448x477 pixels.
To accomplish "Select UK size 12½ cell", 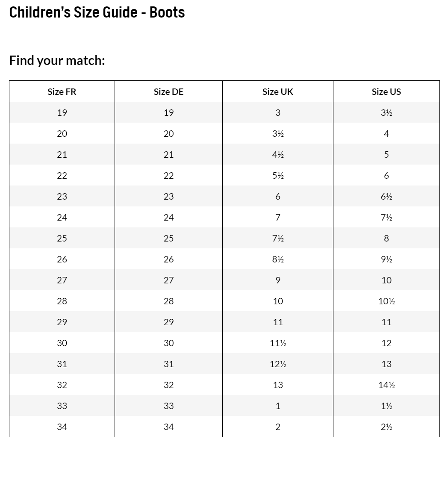I will 278,364.
